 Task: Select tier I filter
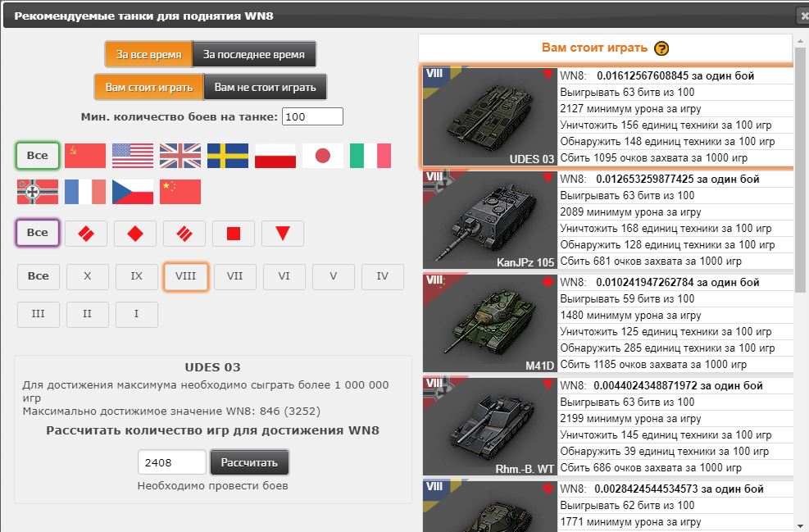click(x=137, y=314)
